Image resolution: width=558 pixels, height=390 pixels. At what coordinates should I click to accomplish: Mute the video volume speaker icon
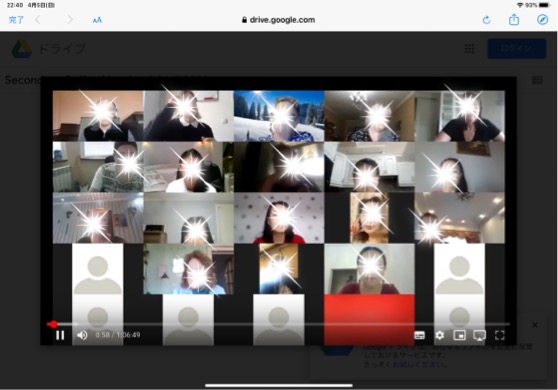pyautogui.click(x=82, y=335)
